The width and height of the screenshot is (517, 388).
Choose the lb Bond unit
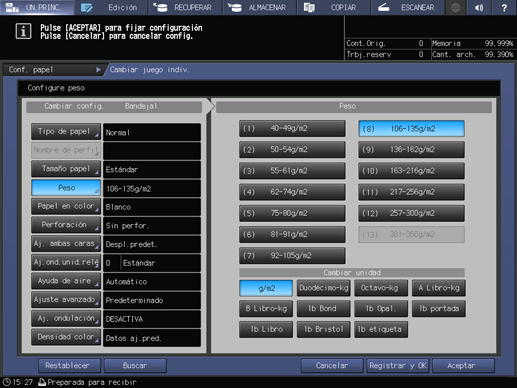(x=324, y=309)
